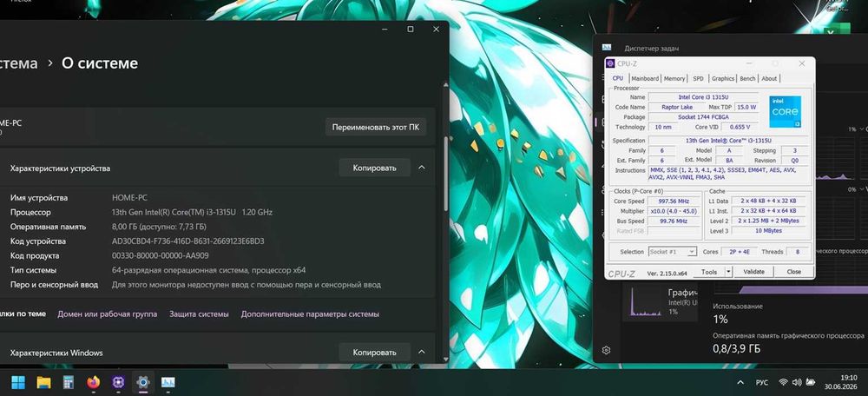
Task: Click the scroll-down arrow in Settings
Action: tap(445, 359)
